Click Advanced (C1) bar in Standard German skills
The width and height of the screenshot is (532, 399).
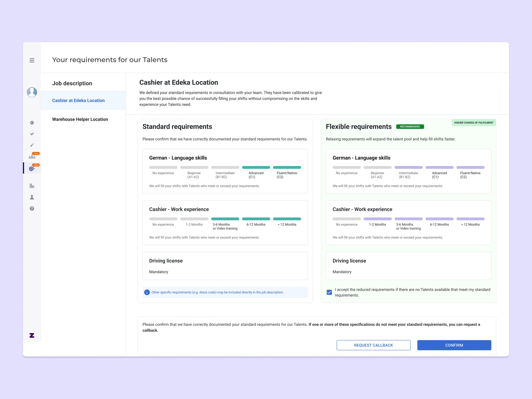pos(256,168)
